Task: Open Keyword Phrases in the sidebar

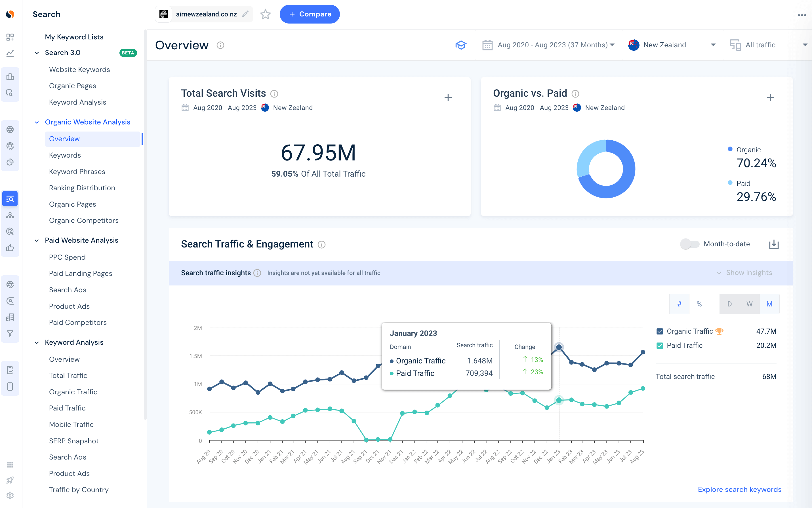Action: (x=77, y=171)
